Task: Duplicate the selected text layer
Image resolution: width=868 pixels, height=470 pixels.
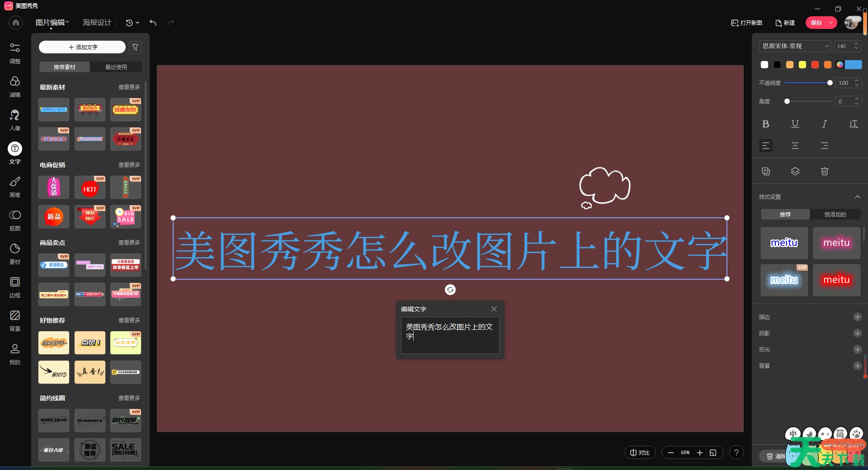Action: tap(766, 171)
